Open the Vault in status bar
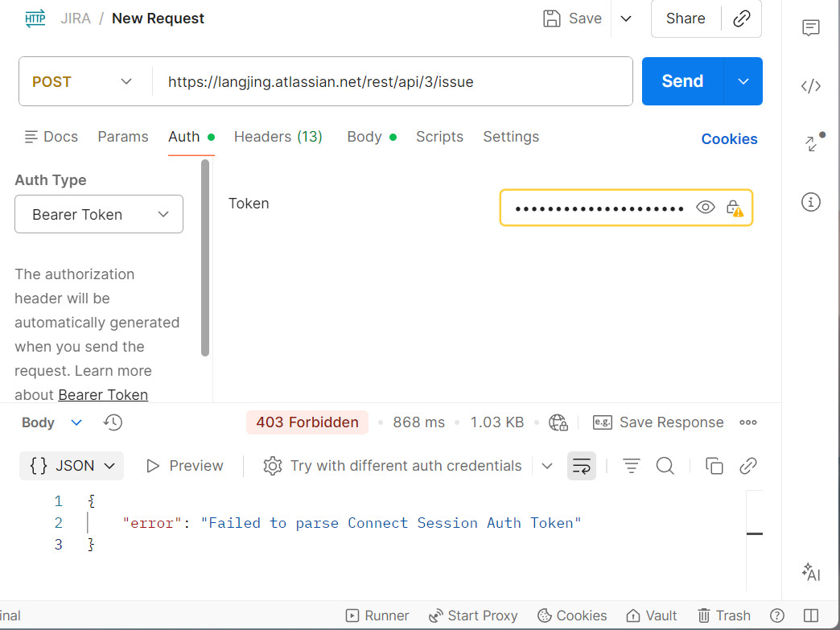This screenshot has width=840, height=630. pos(652,616)
